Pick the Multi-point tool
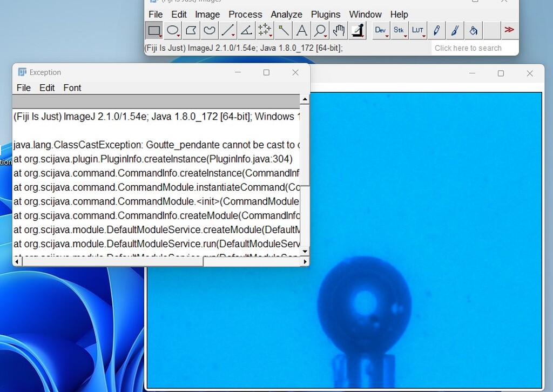The image size is (553, 392). pos(264,30)
